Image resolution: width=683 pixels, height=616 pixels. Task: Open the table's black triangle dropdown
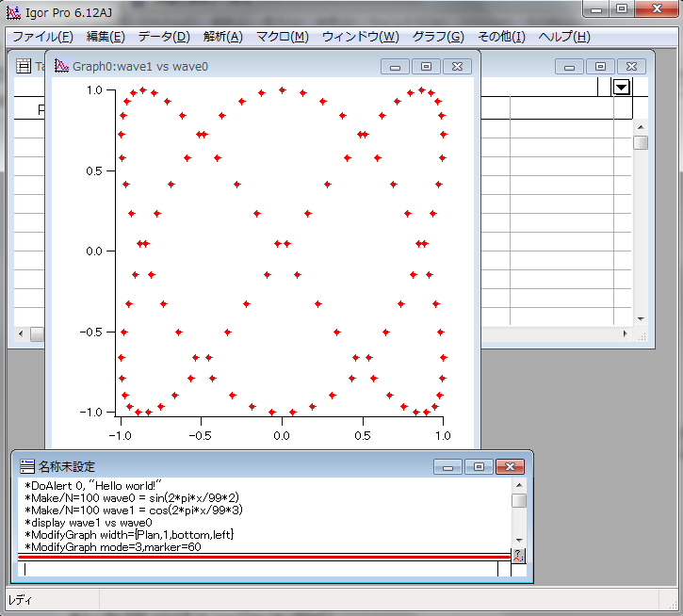click(x=622, y=87)
